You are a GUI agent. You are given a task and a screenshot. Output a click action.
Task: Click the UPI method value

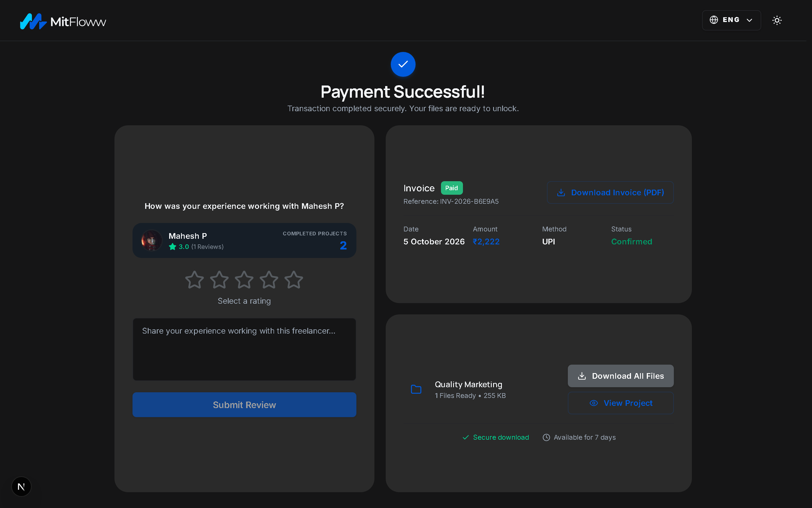(548, 242)
